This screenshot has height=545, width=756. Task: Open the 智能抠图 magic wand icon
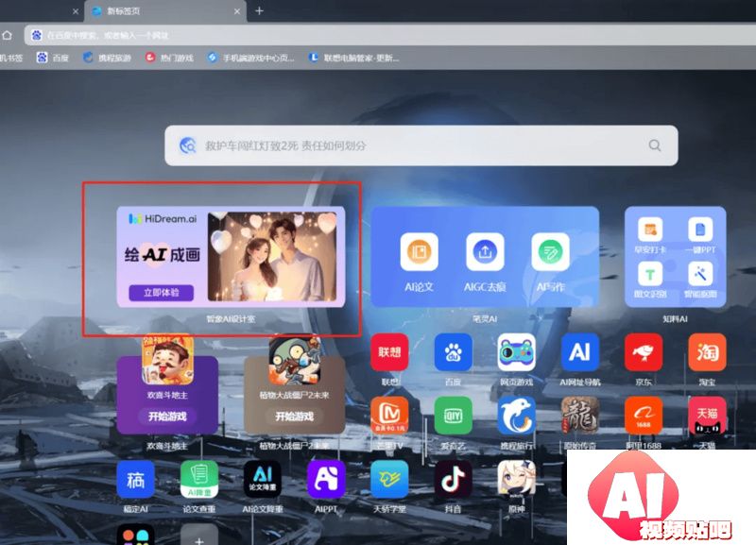pos(700,274)
